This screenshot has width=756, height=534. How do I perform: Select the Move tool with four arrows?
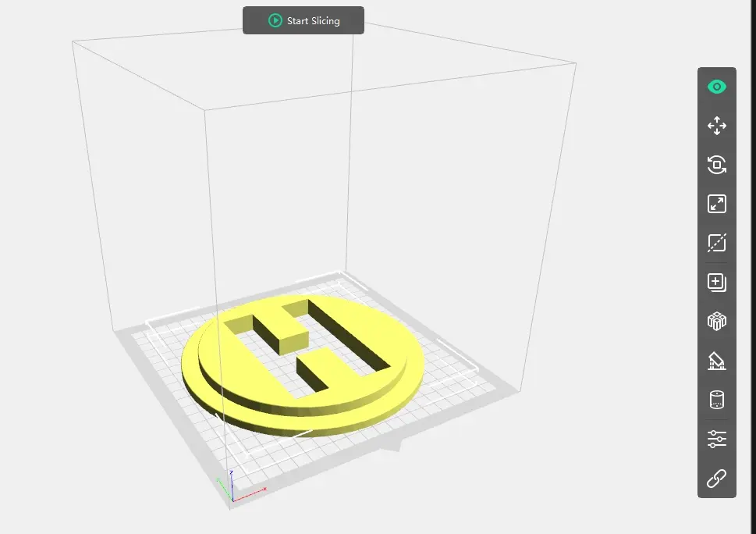tap(716, 126)
